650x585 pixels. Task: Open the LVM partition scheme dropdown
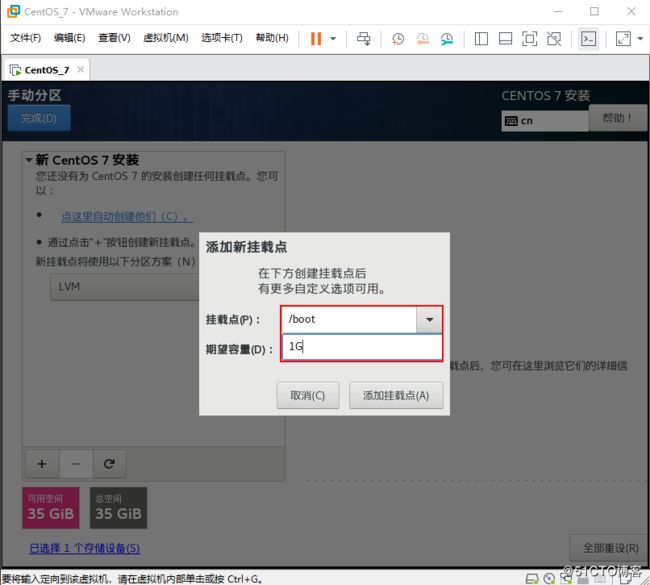[125, 286]
